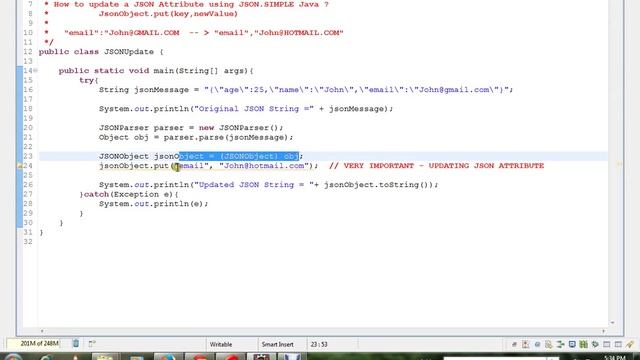This screenshot has width=640, height=360.
Task: Toggle the Smart Insert mode in status bar
Action: point(278,344)
